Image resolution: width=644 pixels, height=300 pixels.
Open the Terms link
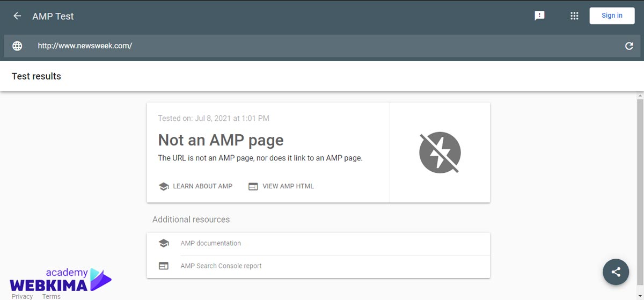[x=52, y=296]
